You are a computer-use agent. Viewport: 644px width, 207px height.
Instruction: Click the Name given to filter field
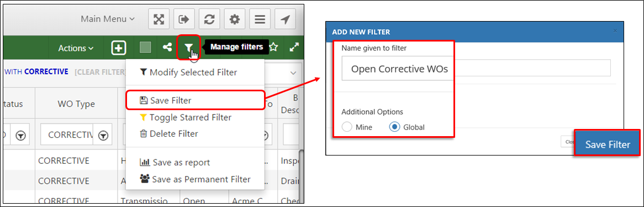point(476,68)
